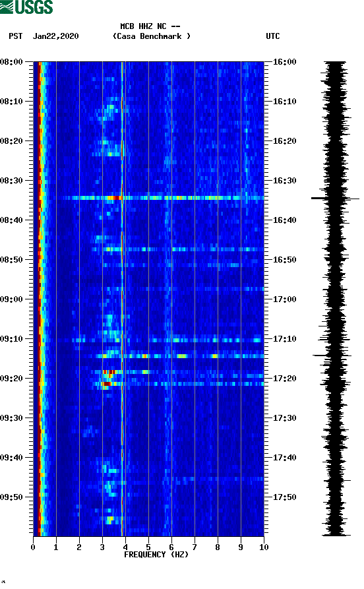Click the 17:00 UTC time label
The width and height of the screenshot is (364, 589).
[x=284, y=299]
